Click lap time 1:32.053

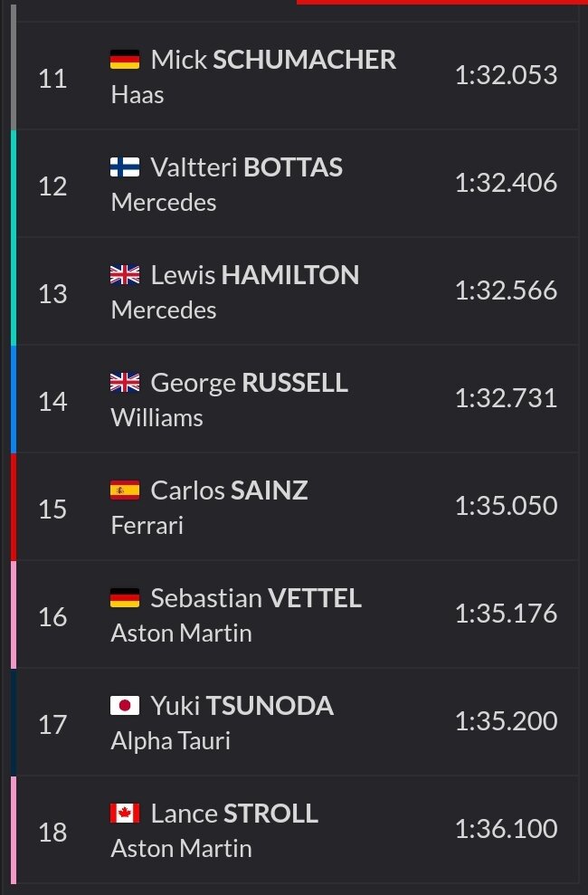point(506,75)
